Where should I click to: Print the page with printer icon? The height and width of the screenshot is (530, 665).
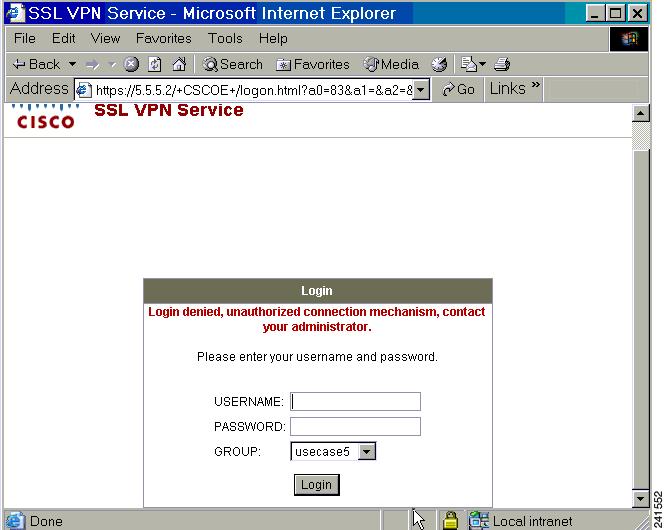point(502,64)
